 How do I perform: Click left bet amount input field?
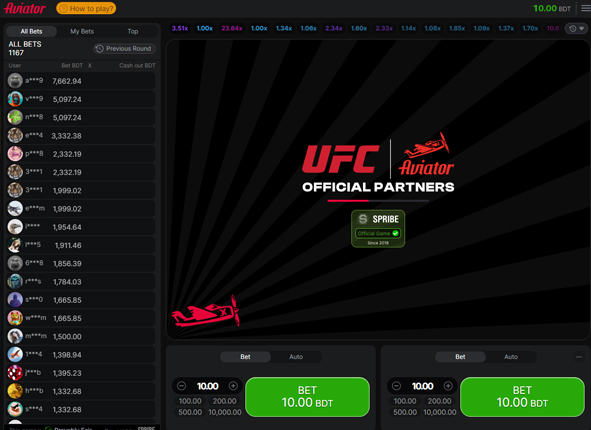pos(207,386)
